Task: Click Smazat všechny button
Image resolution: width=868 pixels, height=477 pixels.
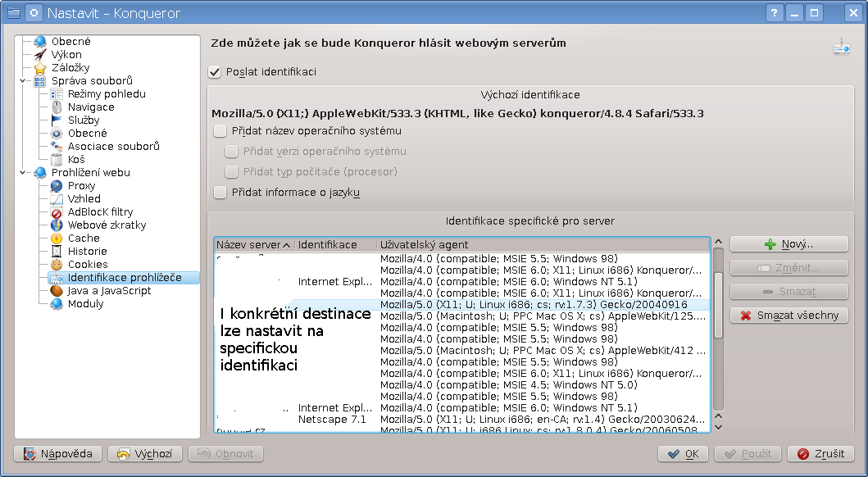Action: (788, 316)
